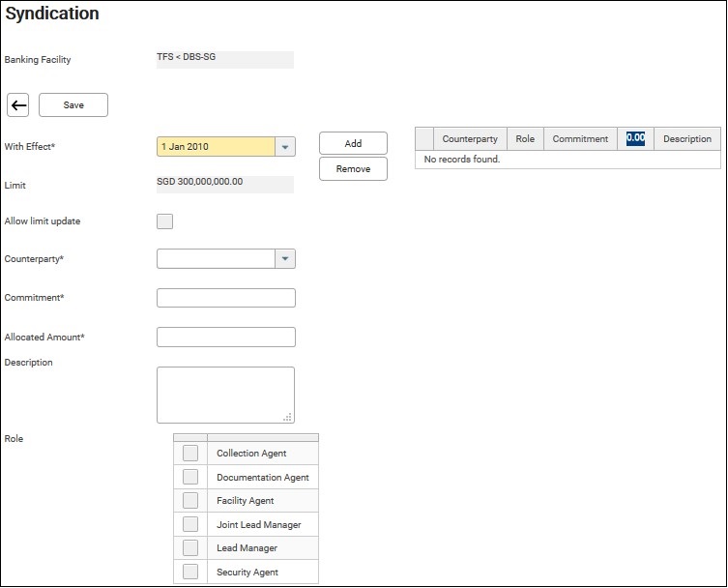The width and height of the screenshot is (728, 588).
Task: Enable the Facility Agent role
Action: coord(190,501)
